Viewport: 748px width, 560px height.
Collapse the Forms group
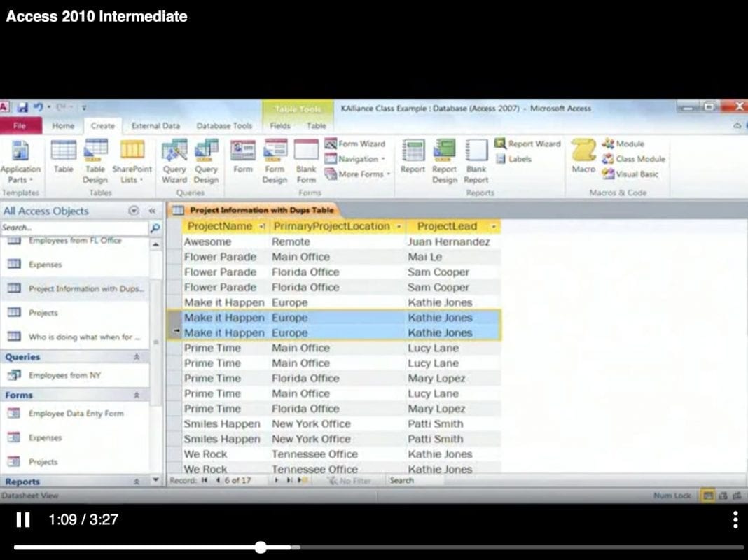(x=137, y=395)
